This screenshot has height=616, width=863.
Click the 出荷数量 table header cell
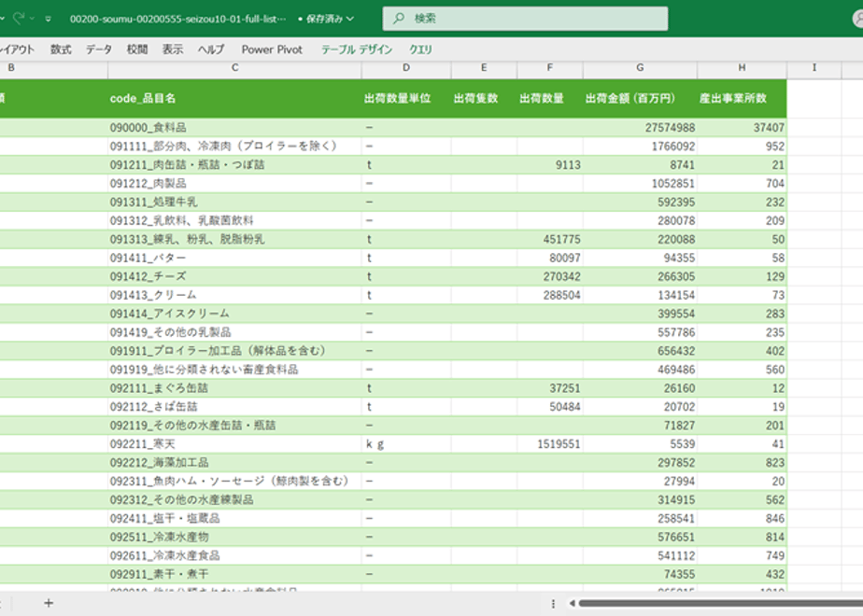pos(550,98)
